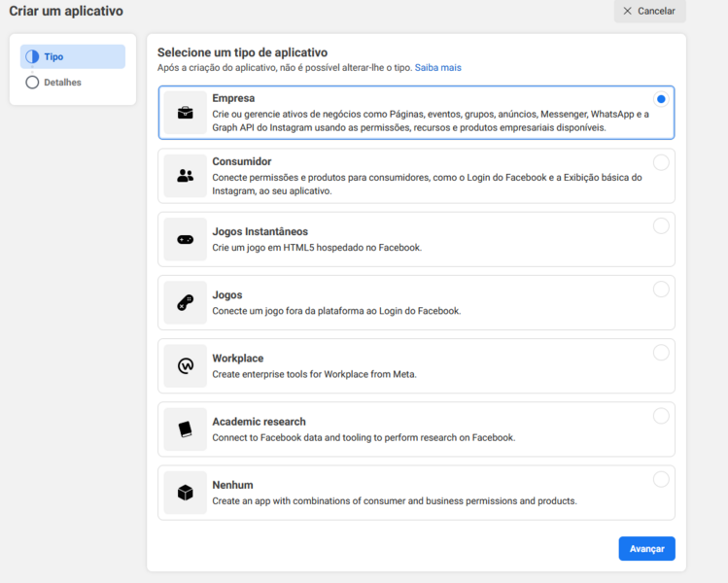
Task: Select the Jogos Instantâneos radio button
Action: pos(661,226)
